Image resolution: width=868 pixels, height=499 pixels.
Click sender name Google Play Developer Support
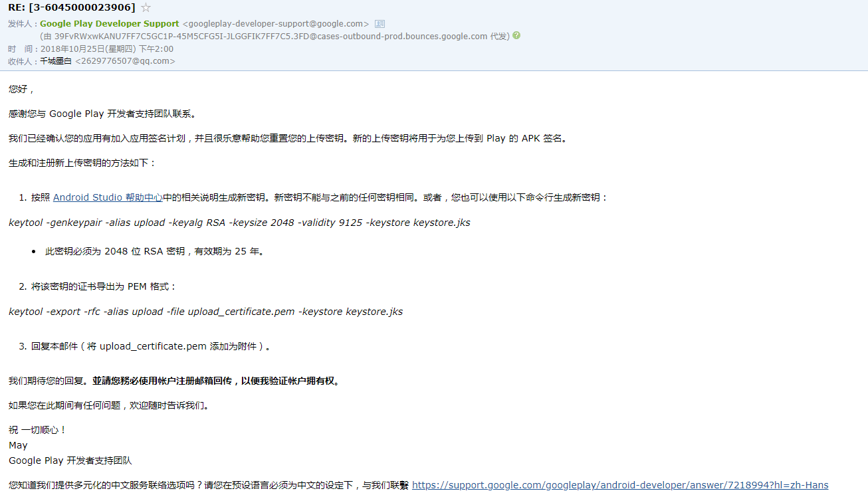(110, 24)
